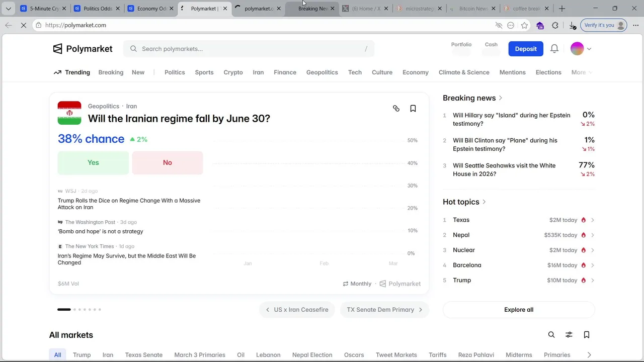Viewport: 644px width, 362px height.
Task: Toggle the Monthly chart interval
Action: pos(357,284)
